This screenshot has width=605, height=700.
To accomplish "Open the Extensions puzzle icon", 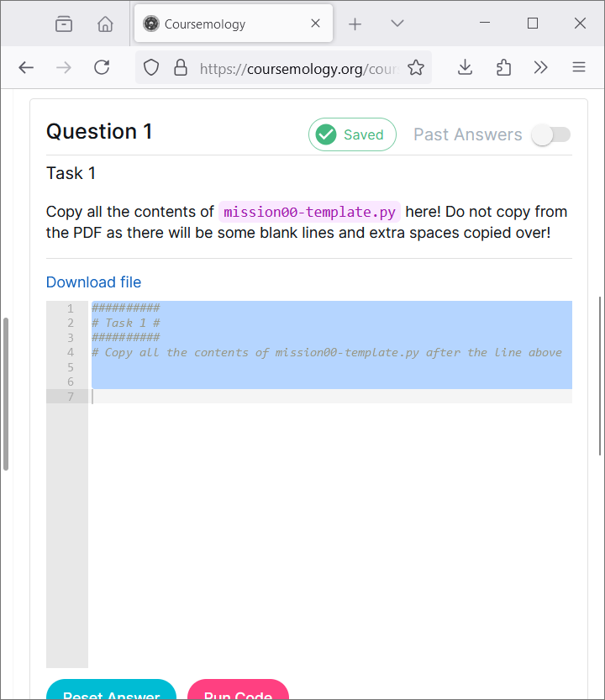I will (x=503, y=67).
